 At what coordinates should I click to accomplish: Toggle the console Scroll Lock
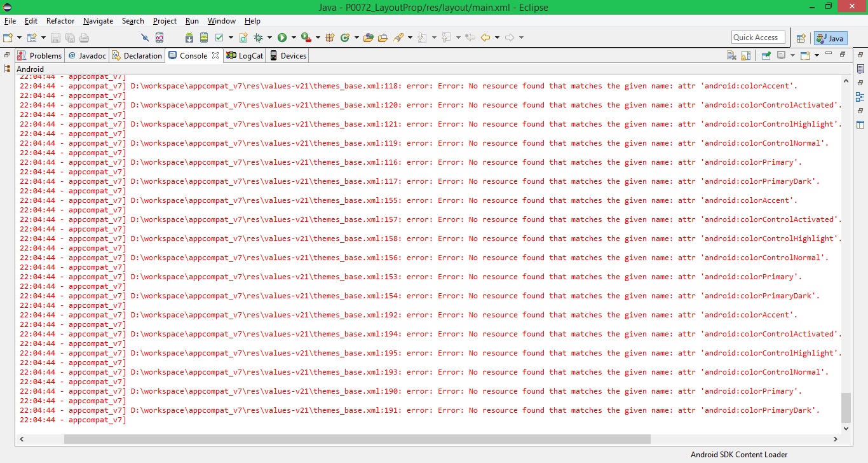(x=746, y=55)
